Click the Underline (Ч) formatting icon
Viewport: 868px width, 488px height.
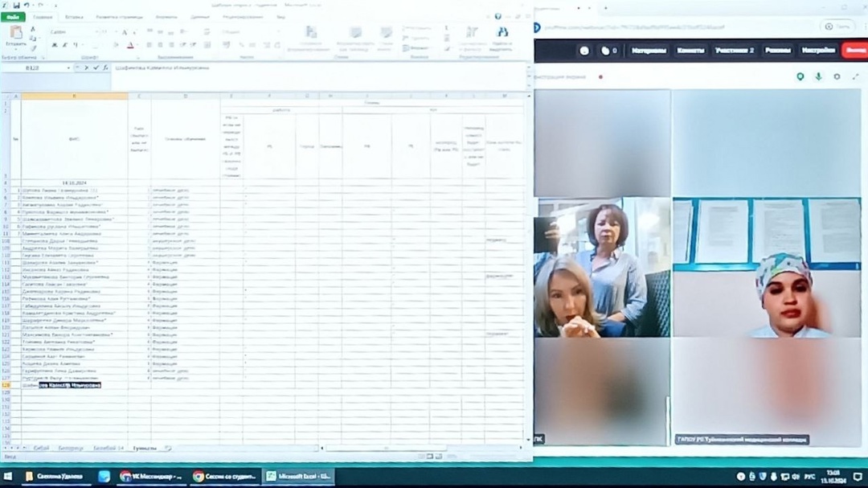pyautogui.click(x=76, y=45)
